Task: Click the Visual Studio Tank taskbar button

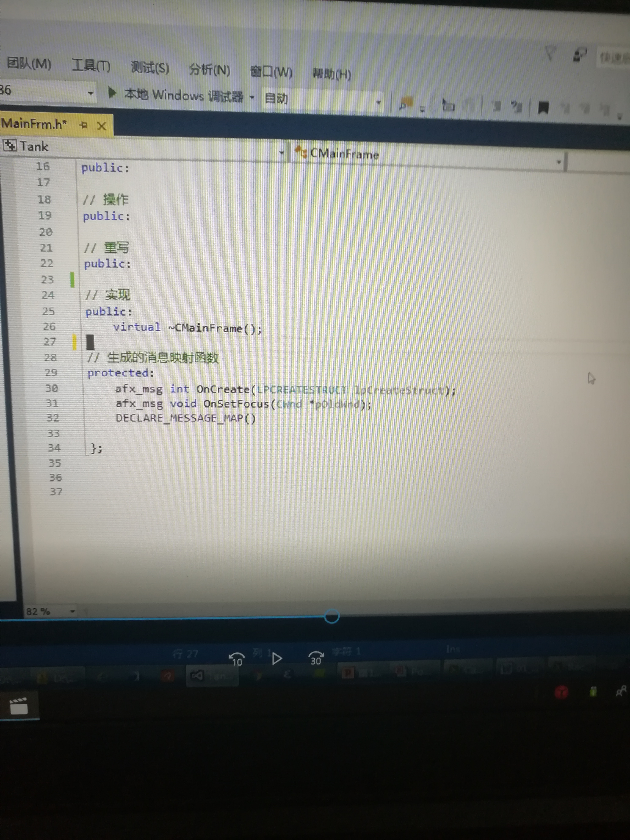Action: (212, 676)
